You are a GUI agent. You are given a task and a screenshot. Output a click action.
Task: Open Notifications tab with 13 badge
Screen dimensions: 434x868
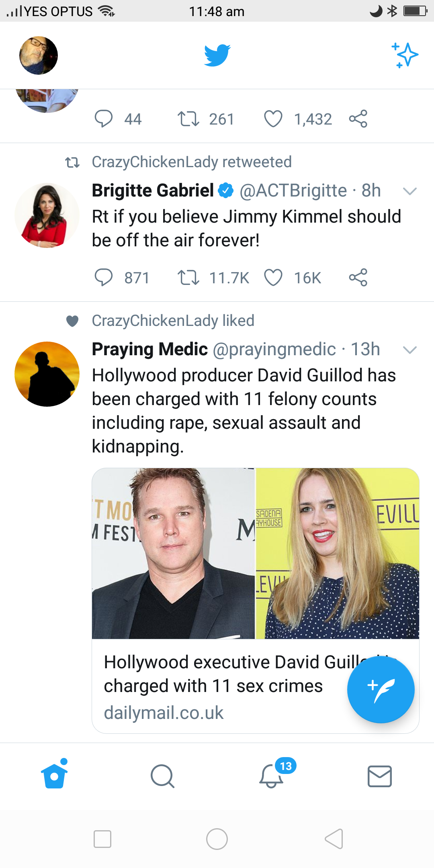point(272,776)
